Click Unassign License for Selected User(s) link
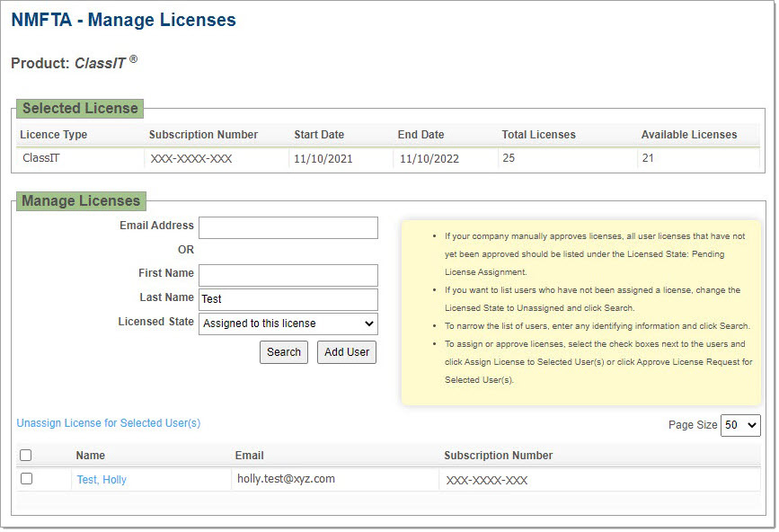779x532 pixels. [109, 423]
